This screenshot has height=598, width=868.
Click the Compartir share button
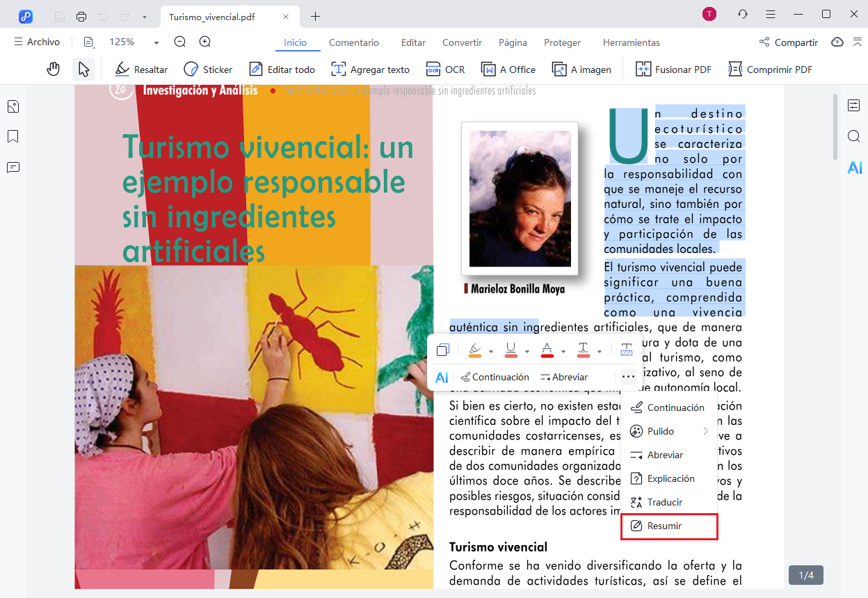pos(789,42)
